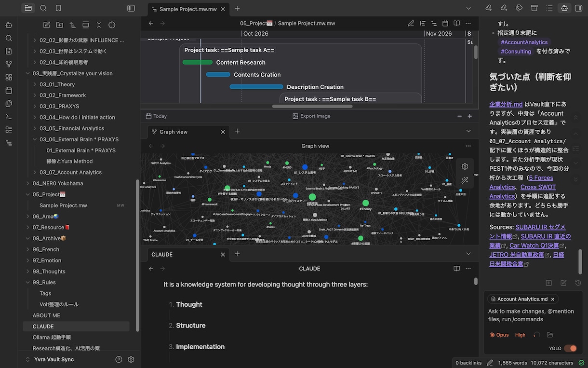Click the green sync status check icon

[x=580, y=363]
